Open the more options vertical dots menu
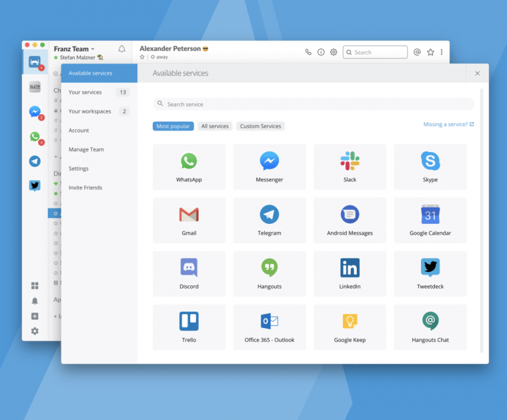Image resolution: width=507 pixels, height=420 pixels. (442, 52)
